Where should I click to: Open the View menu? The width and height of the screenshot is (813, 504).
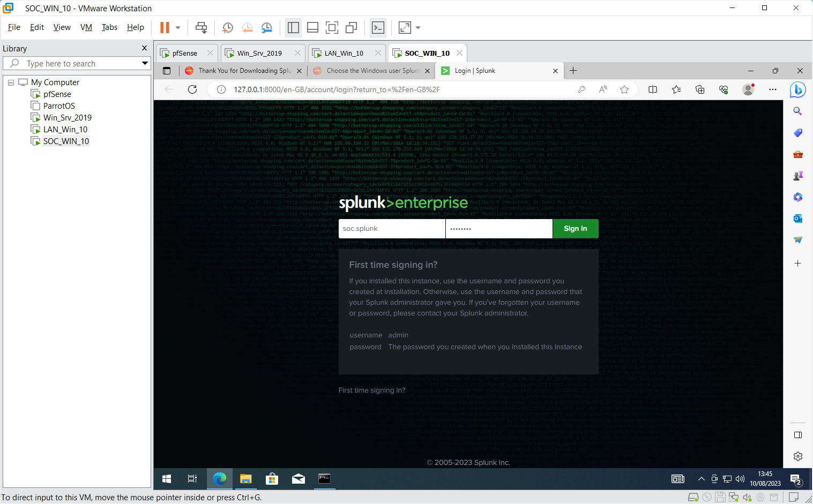click(x=62, y=27)
